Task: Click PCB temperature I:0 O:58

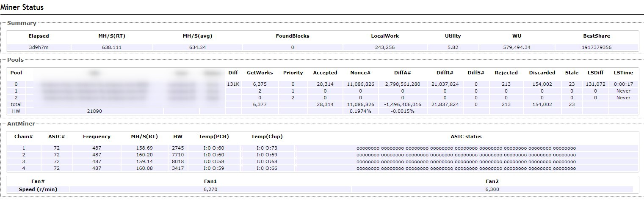Action: tap(214, 161)
